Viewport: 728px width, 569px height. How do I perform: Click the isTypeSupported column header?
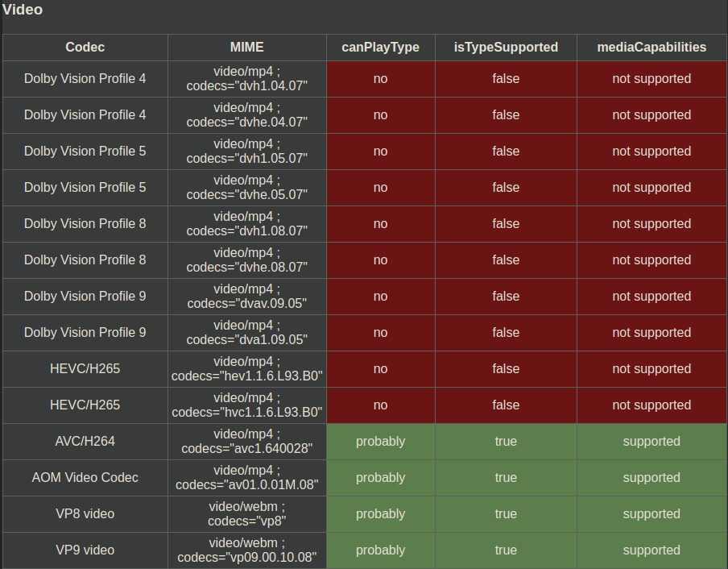click(x=506, y=47)
